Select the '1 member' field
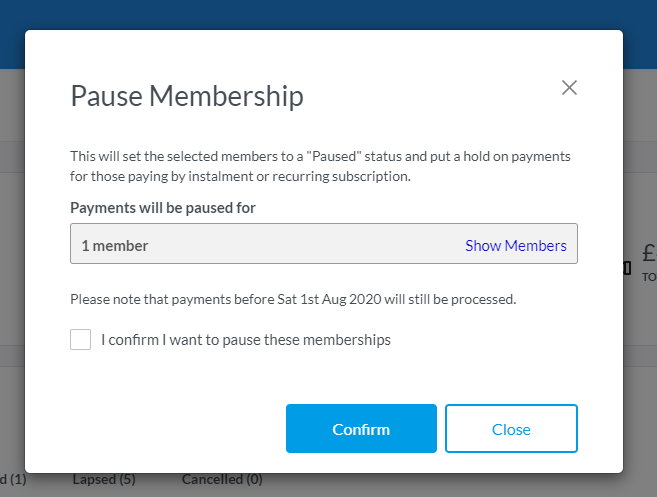Screen dimensions: 657x497 [x=115, y=245]
